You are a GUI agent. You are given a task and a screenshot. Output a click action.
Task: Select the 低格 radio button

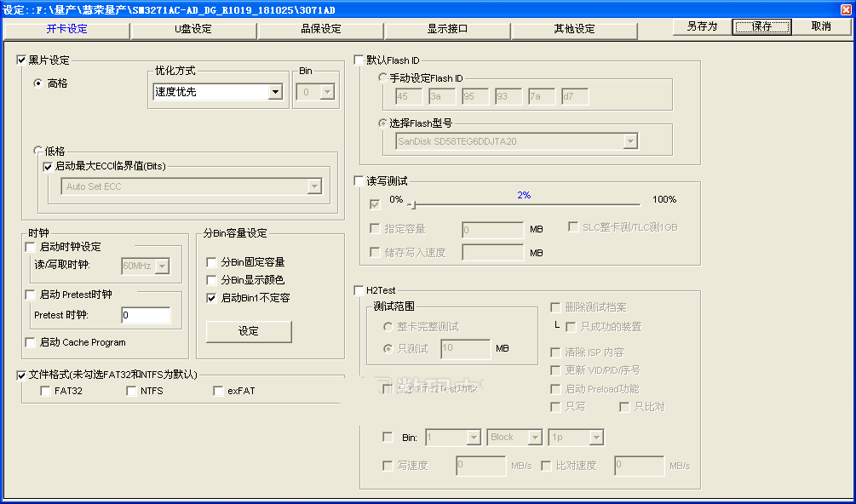[x=38, y=151]
